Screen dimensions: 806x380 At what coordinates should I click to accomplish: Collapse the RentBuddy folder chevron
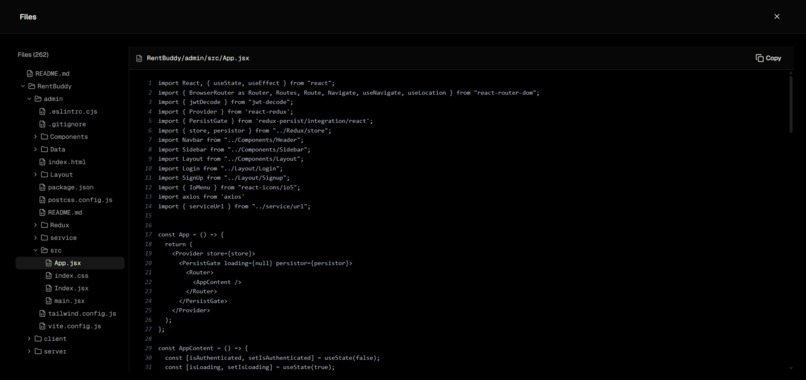pyautogui.click(x=23, y=86)
